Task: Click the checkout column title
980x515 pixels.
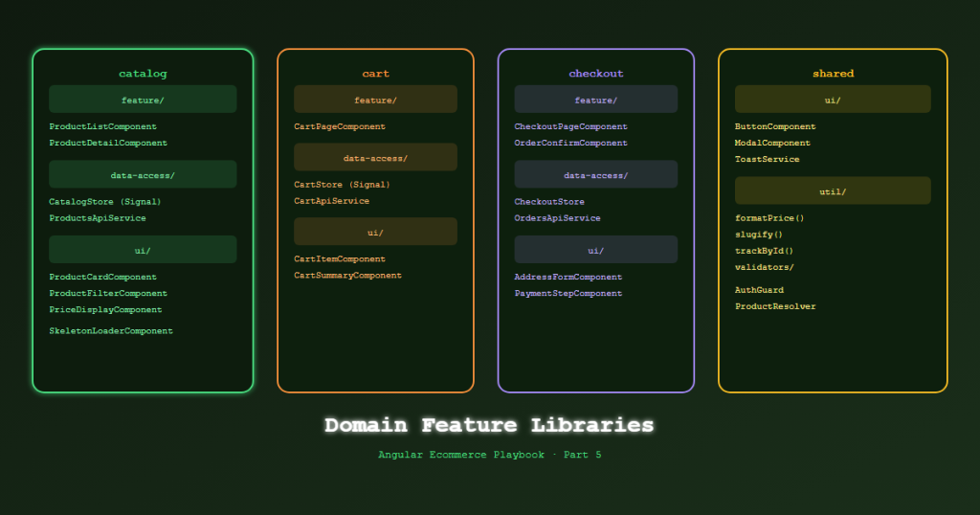Action: click(x=595, y=74)
